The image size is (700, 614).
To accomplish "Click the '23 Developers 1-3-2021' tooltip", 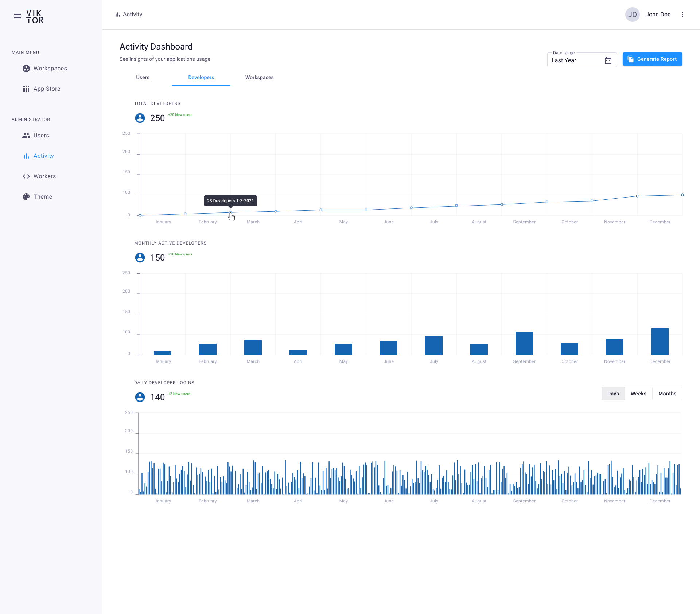I will 230,201.
